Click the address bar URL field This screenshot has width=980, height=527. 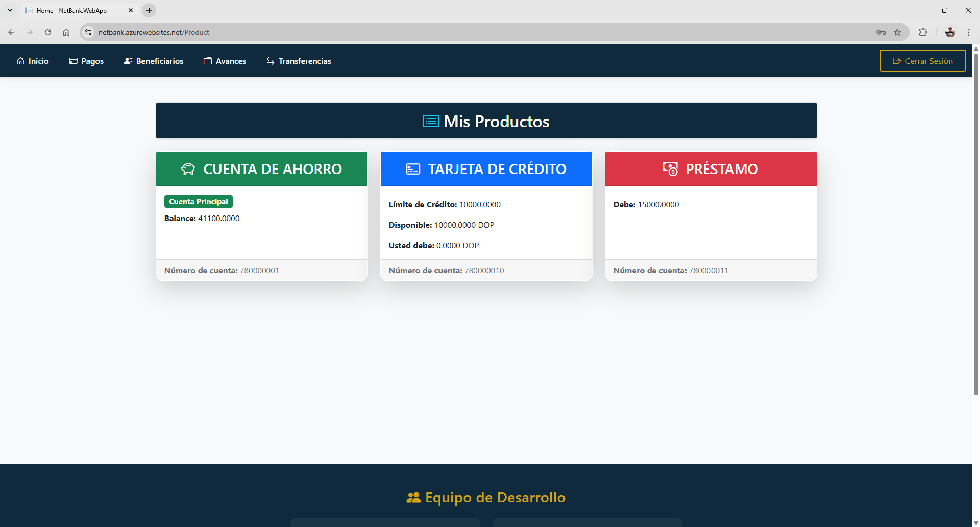480,32
